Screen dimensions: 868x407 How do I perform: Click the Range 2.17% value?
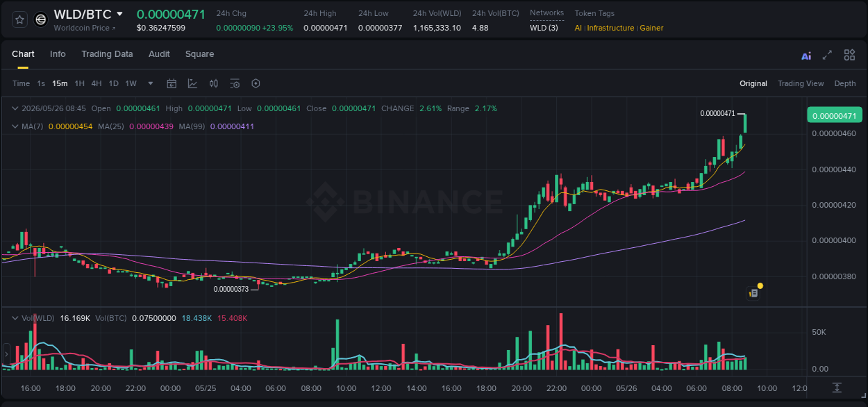point(485,108)
